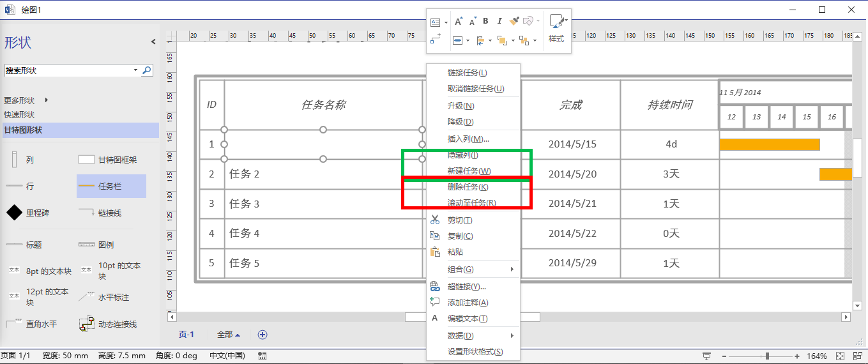Viewport: 868px width, 364px height.
Task: Click 编辑文本 in context menu
Action: tap(473, 319)
